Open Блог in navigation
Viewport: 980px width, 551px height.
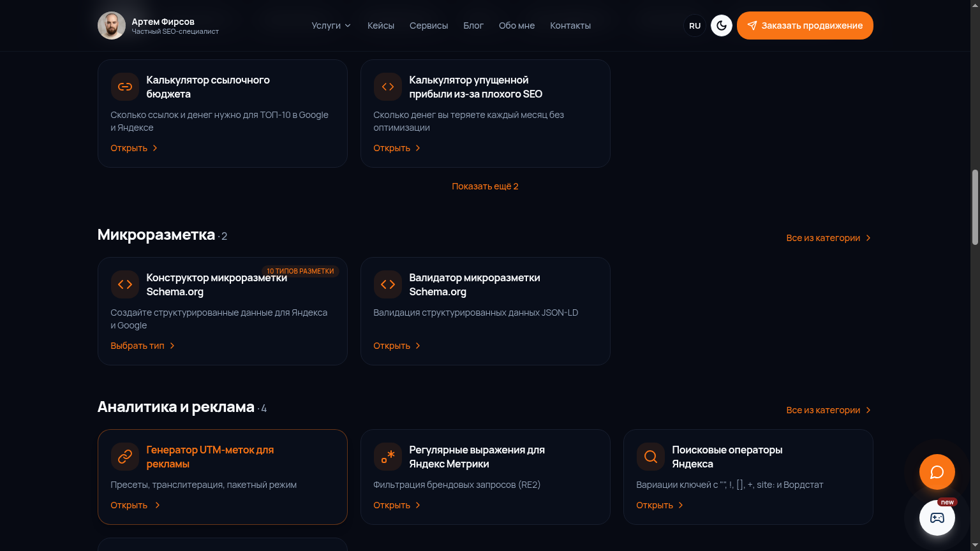[473, 26]
